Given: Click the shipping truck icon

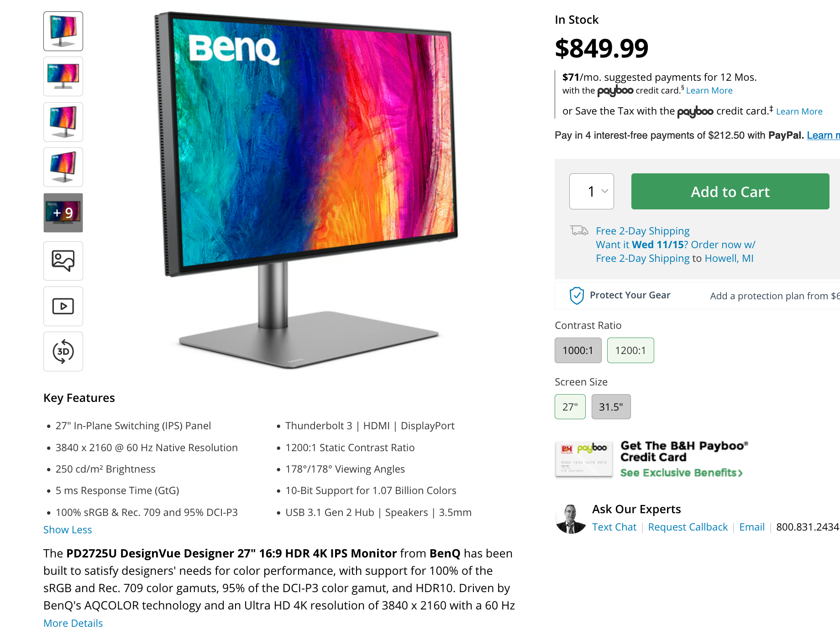Looking at the screenshot, I should (x=579, y=230).
